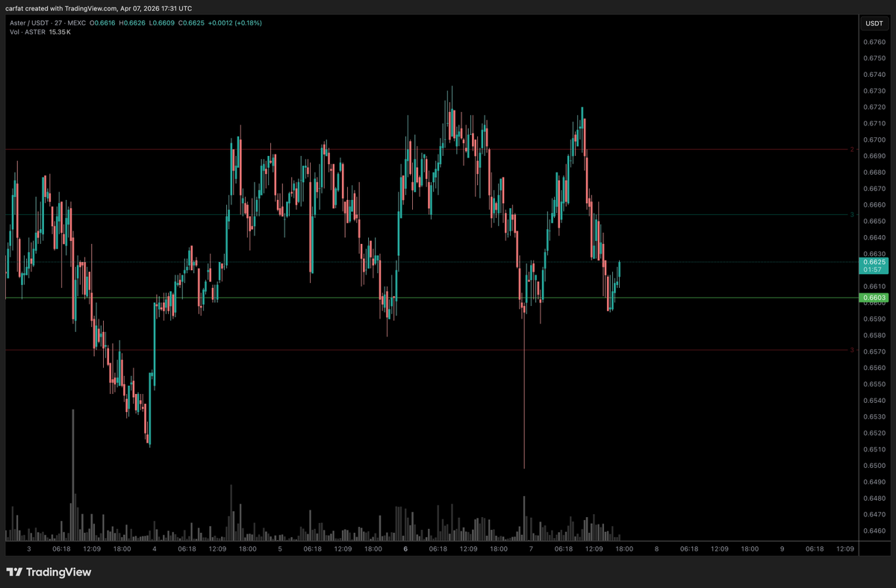
Task: Click date label 9 on time axis
Action: [x=782, y=548]
